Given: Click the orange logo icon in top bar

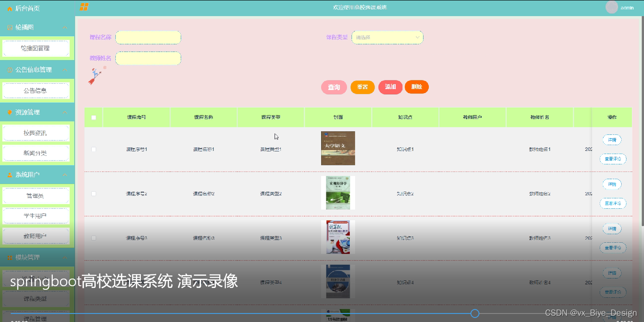Looking at the screenshot, I should click(x=84, y=7).
